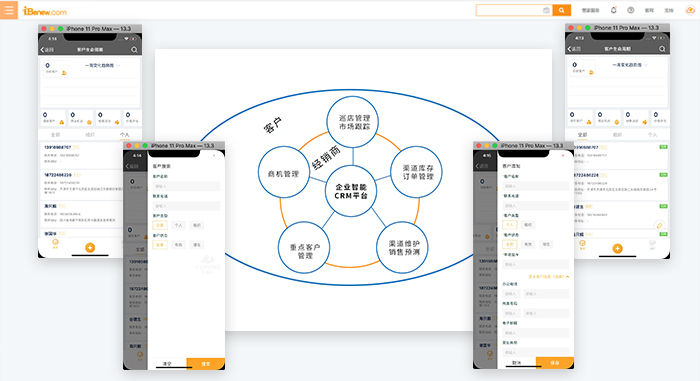This screenshot has height=381, width=700.
Task: Tap orange plus button in left lifecycle phone
Action: (90, 247)
